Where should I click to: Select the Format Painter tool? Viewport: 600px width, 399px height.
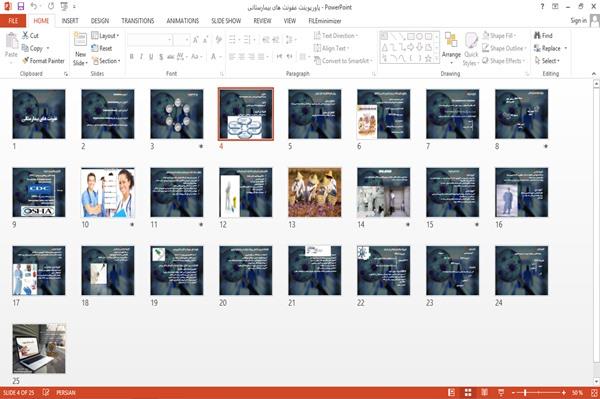43,61
